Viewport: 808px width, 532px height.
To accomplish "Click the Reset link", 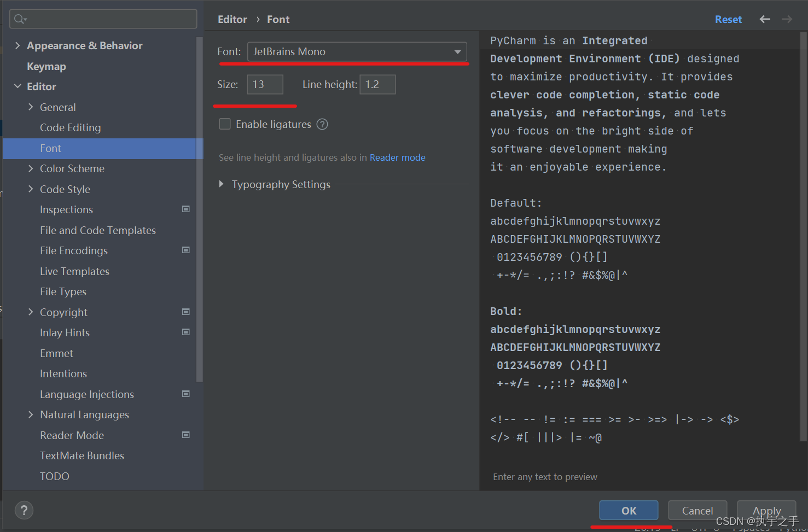I will click(728, 19).
